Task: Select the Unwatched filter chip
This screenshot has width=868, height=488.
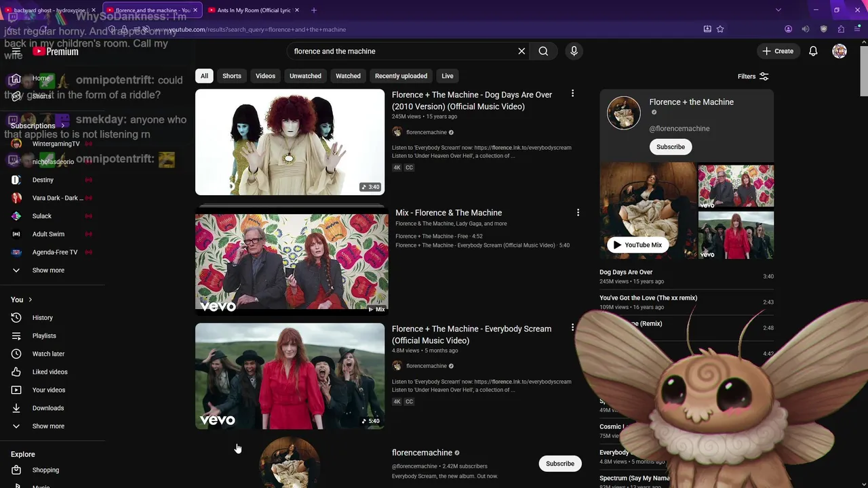Action: 305,76
